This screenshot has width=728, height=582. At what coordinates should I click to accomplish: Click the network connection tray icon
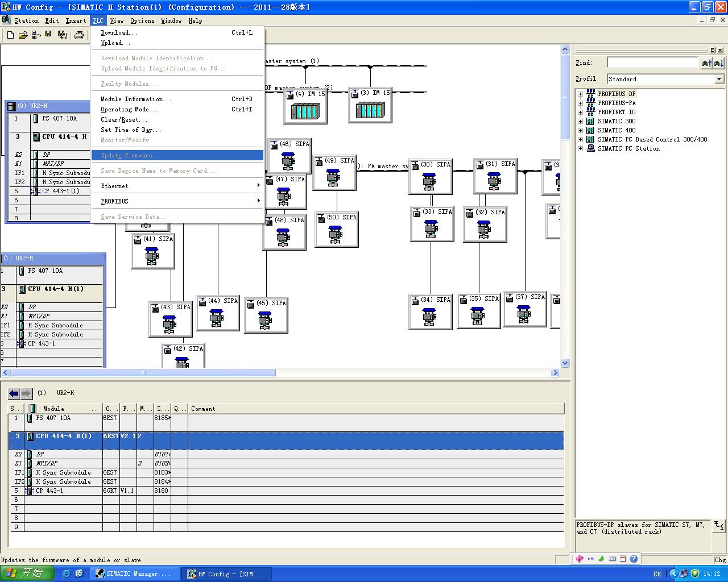click(684, 573)
